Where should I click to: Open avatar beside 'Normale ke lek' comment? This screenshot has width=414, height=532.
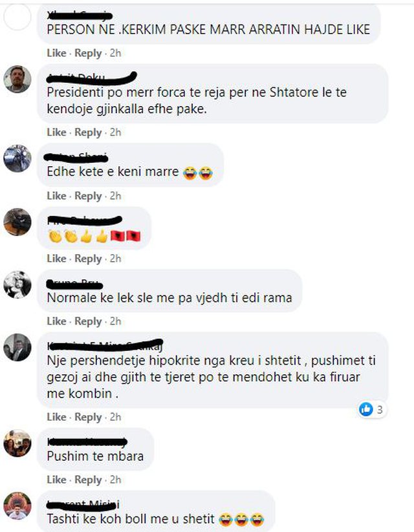[17, 284]
